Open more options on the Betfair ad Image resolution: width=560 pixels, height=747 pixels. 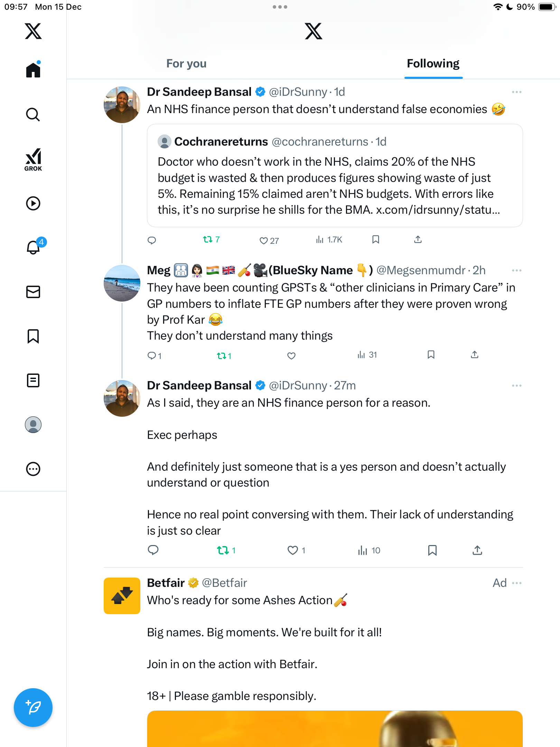[517, 583]
